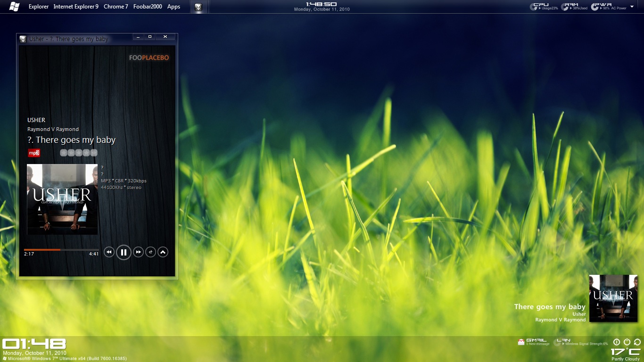Click the red mp3 format badge
The height and width of the screenshot is (362, 644).
tap(34, 153)
